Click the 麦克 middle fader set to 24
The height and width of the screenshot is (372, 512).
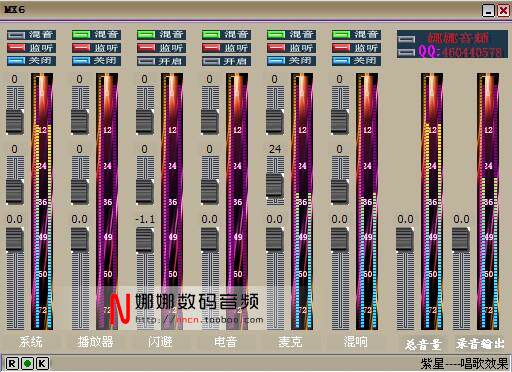click(x=275, y=185)
